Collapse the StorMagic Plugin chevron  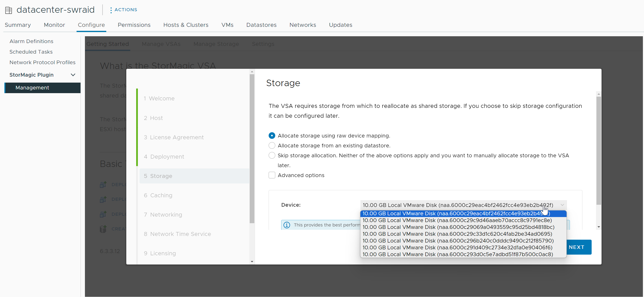[73, 75]
